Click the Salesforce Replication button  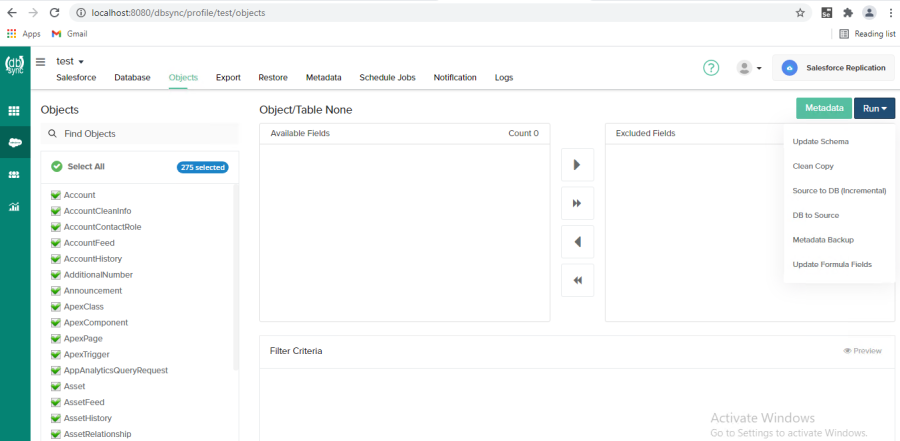[834, 67]
